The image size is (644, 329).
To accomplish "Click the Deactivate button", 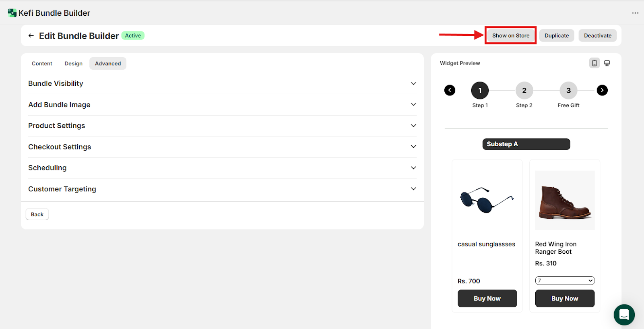I will [597, 35].
